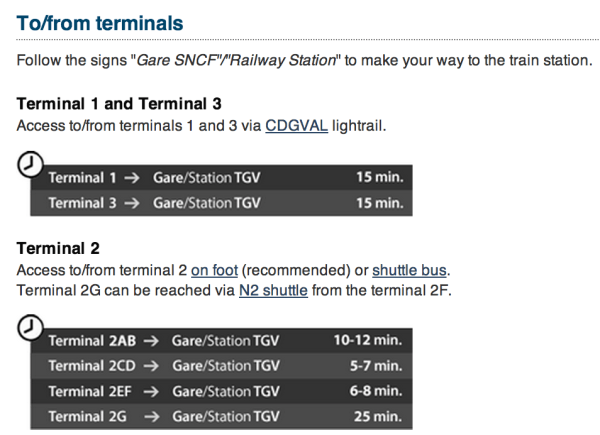The width and height of the screenshot is (600, 435).
Task: Click the arrow in the Terminal 2G row
Action: [x=151, y=416]
